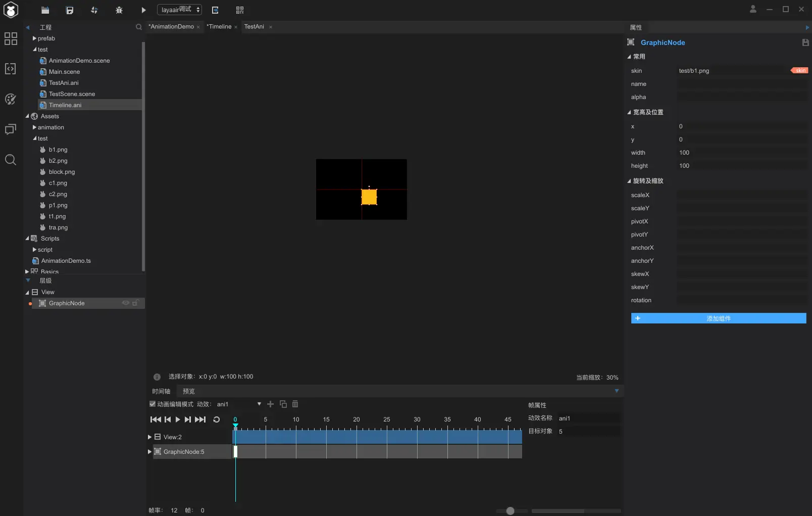Open the QR code preview icon
Viewport: 812px width, 516px height.
[x=240, y=10]
